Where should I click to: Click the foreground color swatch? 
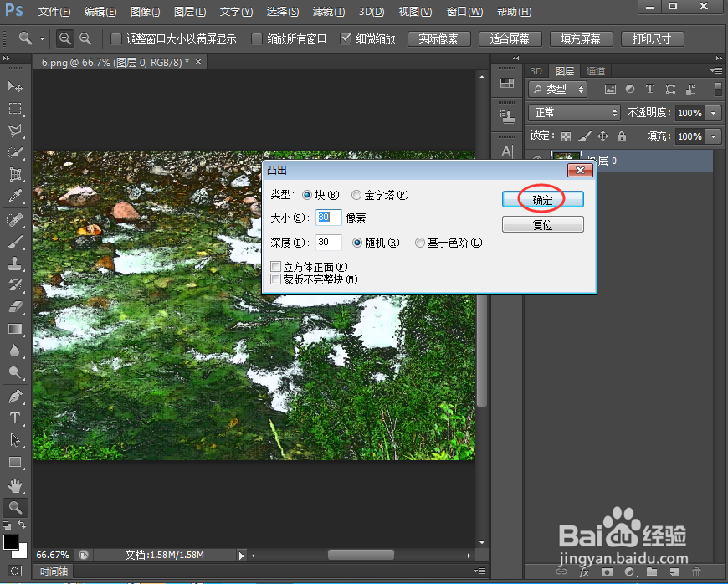coord(12,544)
